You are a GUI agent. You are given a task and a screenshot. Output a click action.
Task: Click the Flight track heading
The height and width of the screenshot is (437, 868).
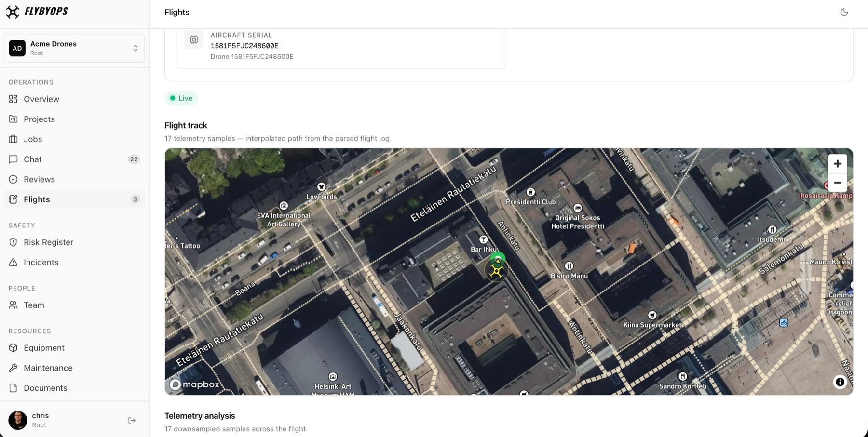[186, 125]
